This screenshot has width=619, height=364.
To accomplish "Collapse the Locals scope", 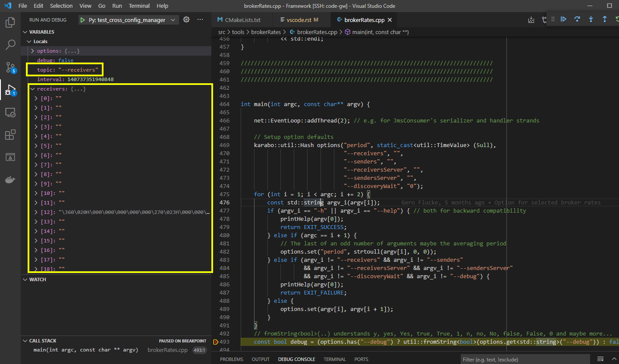I will [x=29, y=41].
